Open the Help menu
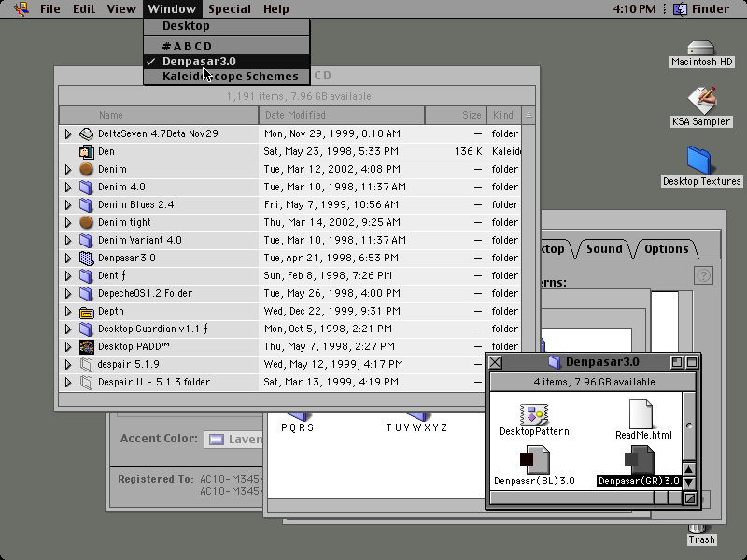 click(275, 8)
